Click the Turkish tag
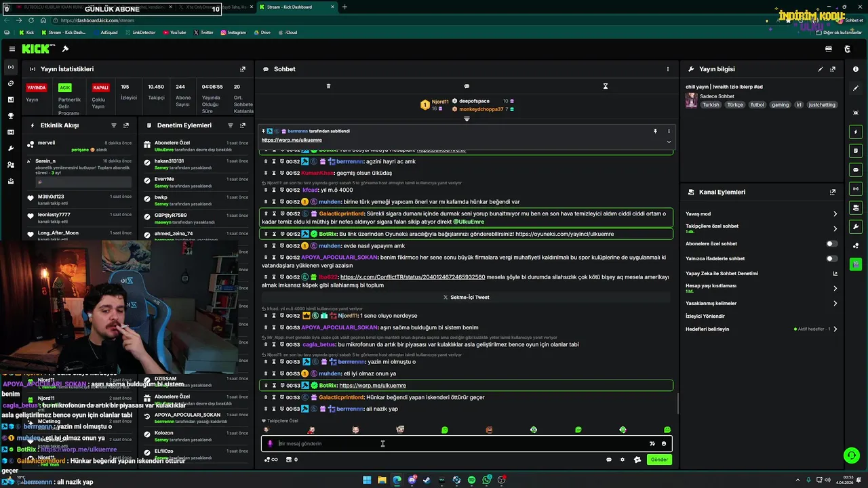Image resolution: width=868 pixels, height=488 pixels. click(711, 105)
